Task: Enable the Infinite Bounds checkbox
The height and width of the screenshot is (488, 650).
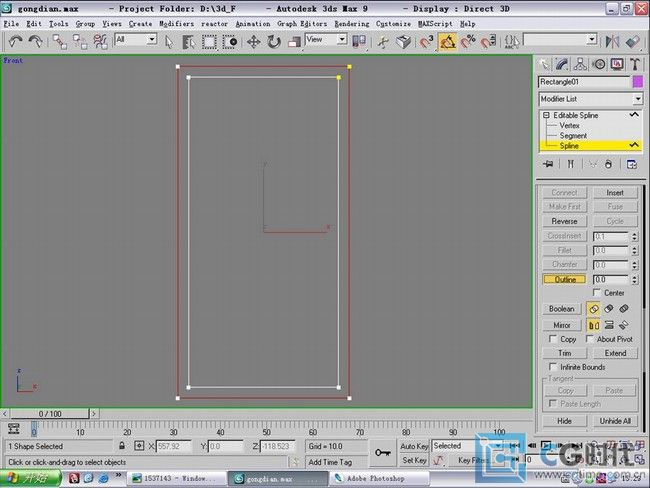Action: click(553, 367)
